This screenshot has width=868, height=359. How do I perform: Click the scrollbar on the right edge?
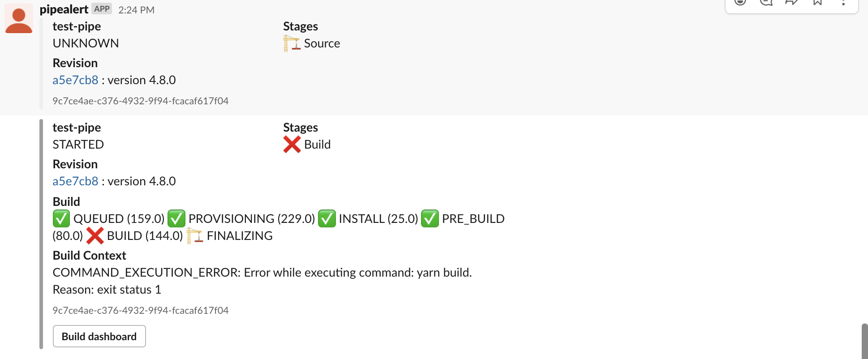coord(864,340)
